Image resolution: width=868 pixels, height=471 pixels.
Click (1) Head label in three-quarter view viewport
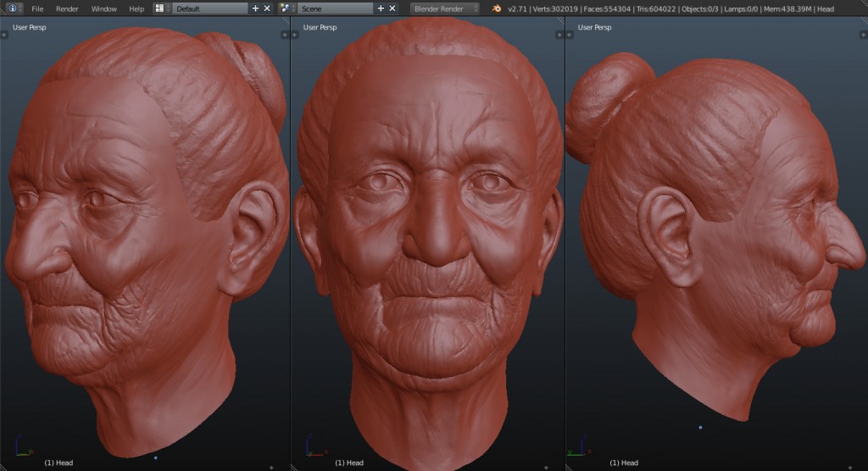pyautogui.click(x=58, y=463)
